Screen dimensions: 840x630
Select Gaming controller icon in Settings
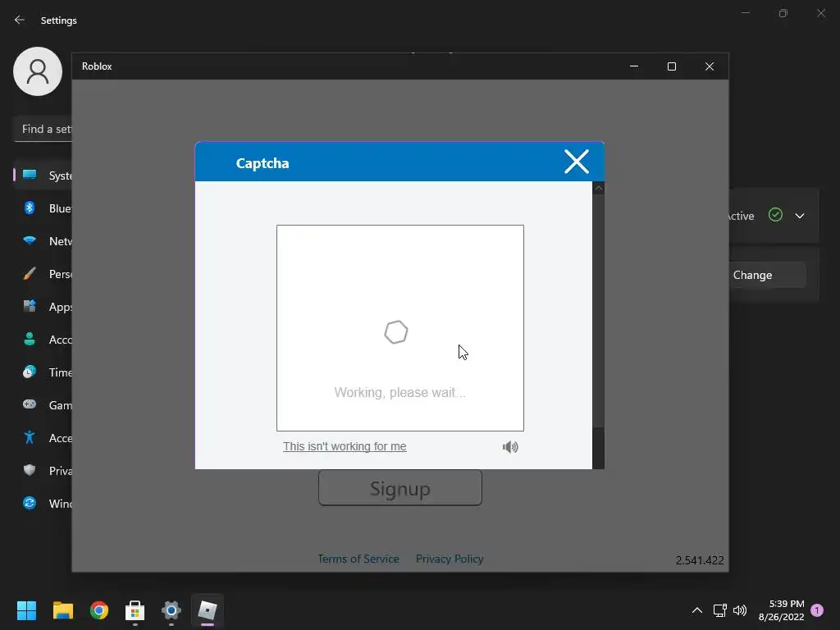[30, 404]
